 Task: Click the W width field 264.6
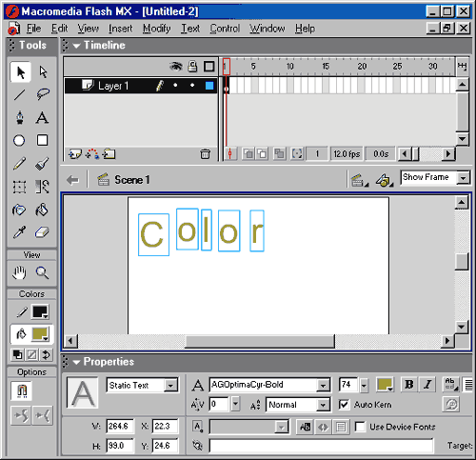120,426
